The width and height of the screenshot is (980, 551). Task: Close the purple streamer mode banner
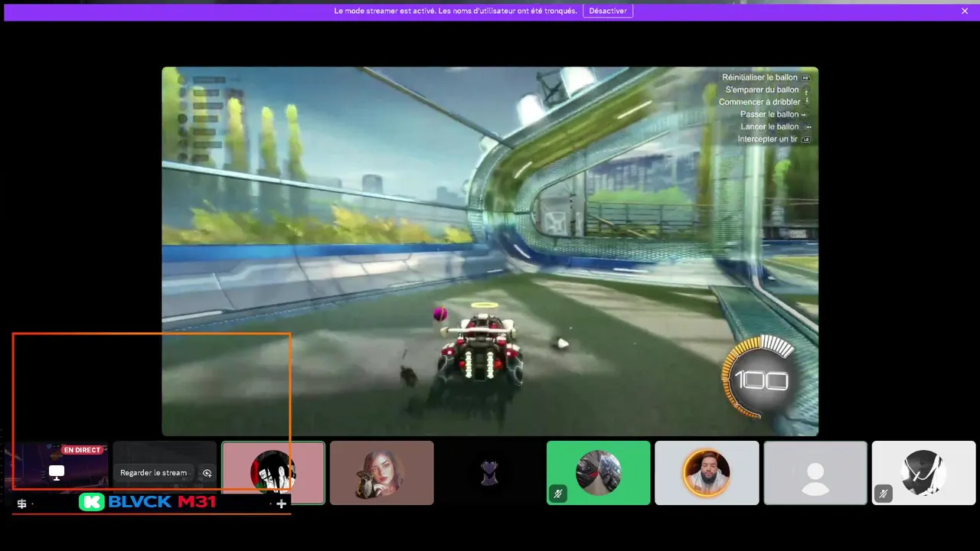965,11
